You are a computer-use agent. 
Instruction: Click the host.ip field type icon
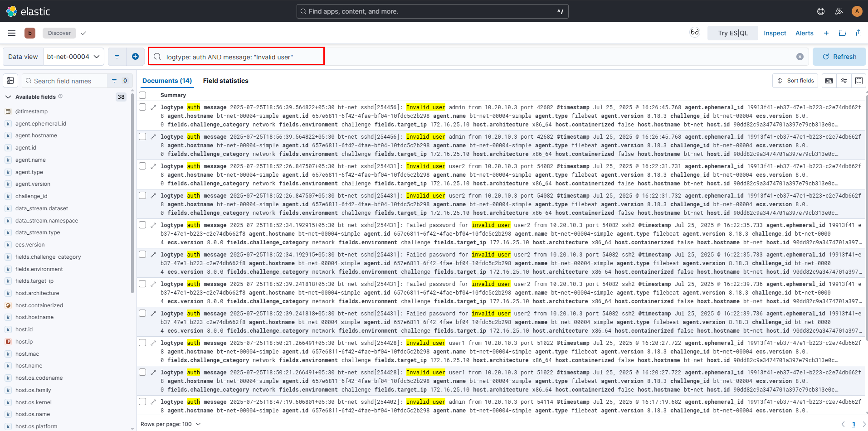(8, 342)
